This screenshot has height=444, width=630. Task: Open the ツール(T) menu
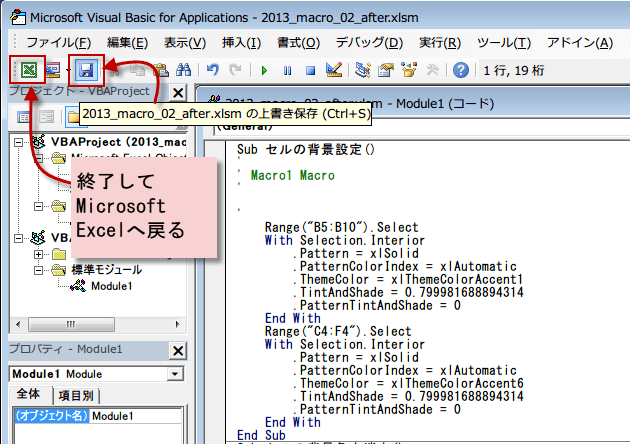click(x=504, y=43)
